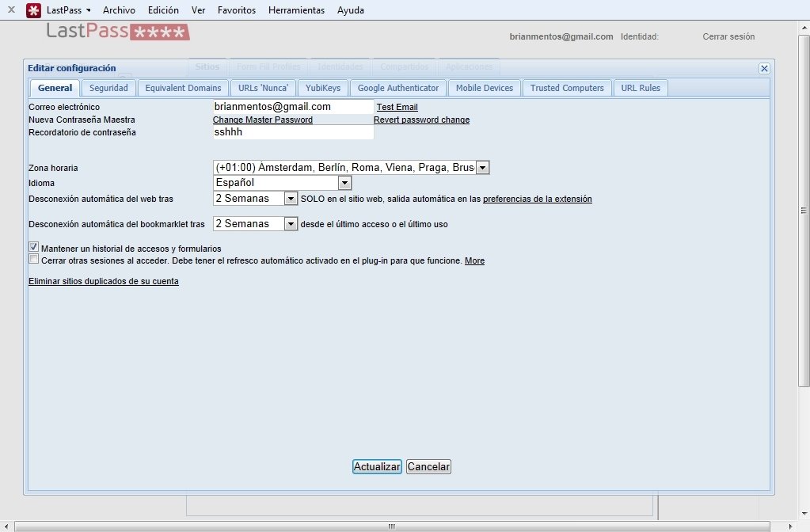The width and height of the screenshot is (810, 532).
Task: Toggle Mantener un historial de accesos checkbox
Action: [x=33, y=247]
